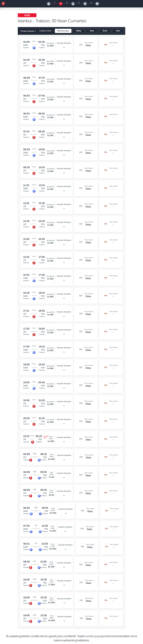Click the home step icon
Image resolution: width=143 pixels, height=644 pixels.
(49, 4)
